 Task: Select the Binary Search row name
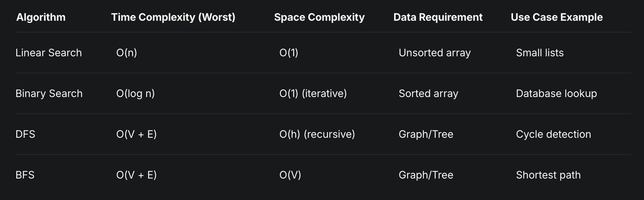click(x=49, y=93)
